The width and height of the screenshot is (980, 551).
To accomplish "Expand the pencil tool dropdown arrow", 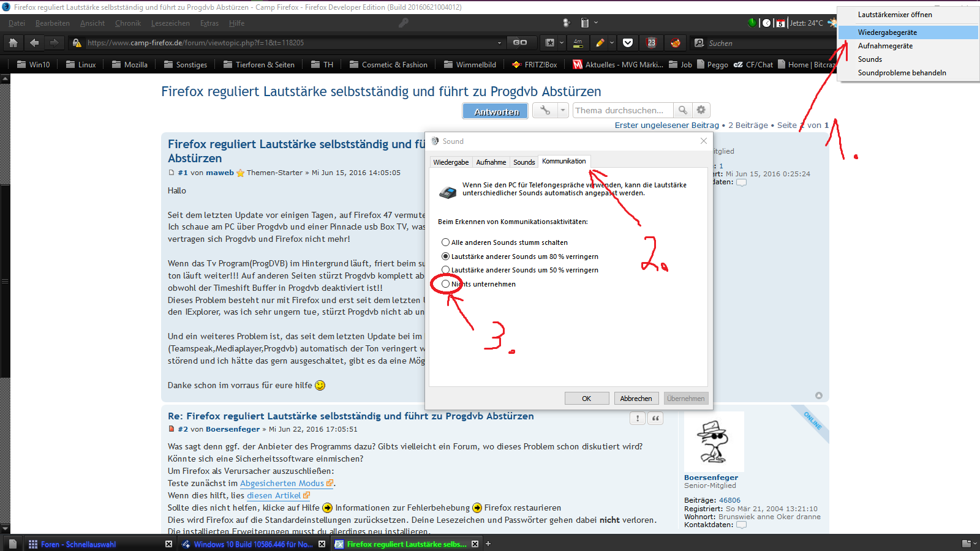I will (x=611, y=43).
